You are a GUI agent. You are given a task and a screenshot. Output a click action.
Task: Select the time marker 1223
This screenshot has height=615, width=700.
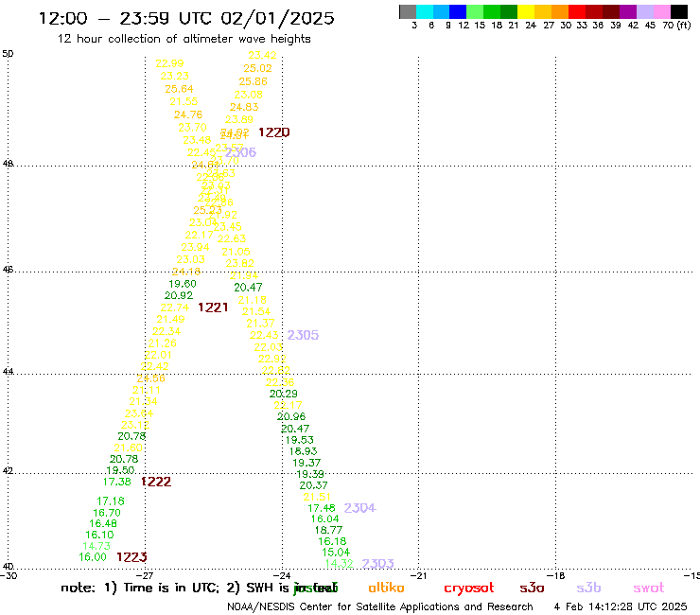[131, 557]
